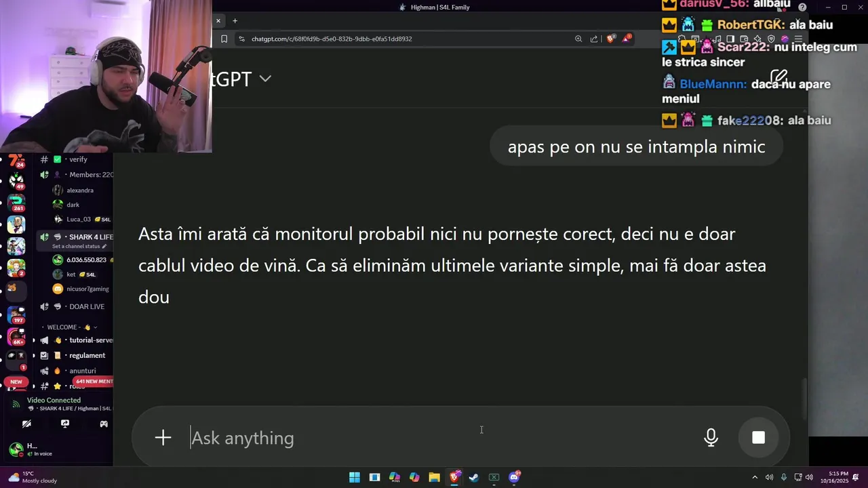Stop ChatGPT response generation
The height and width of the screenshot is (488, 868).
coord(759,438)
